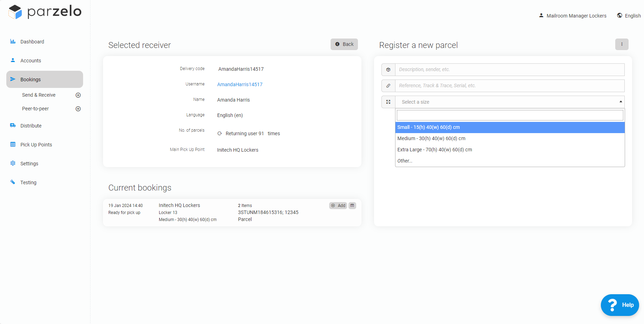Click the Testing tool icon
644x324 pixels.
(x=13, y=182)
